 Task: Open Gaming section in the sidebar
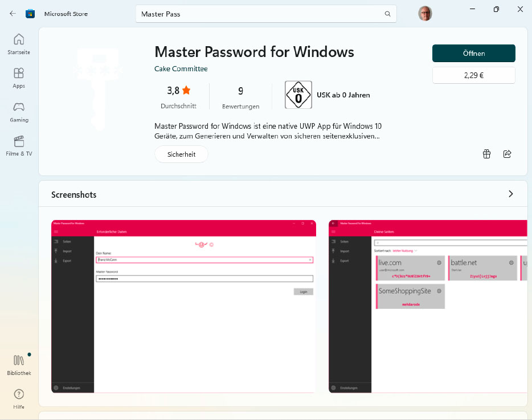click(19, 112)
